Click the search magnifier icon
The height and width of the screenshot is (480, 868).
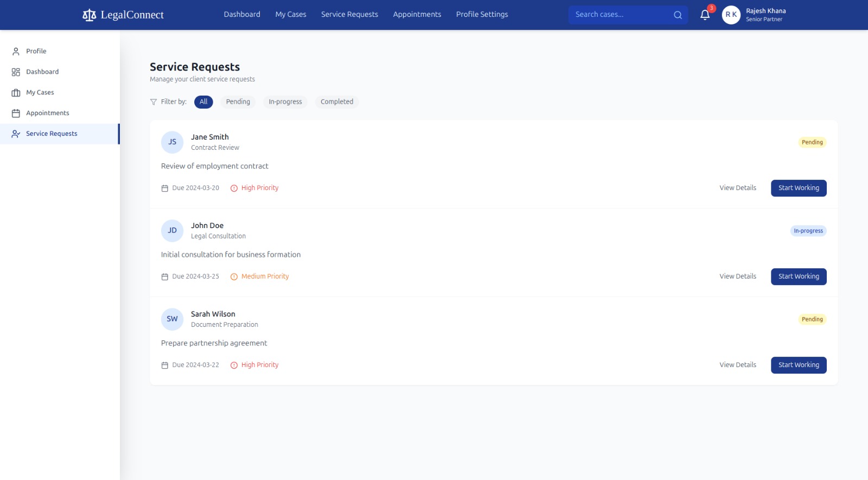click(678, 15)
